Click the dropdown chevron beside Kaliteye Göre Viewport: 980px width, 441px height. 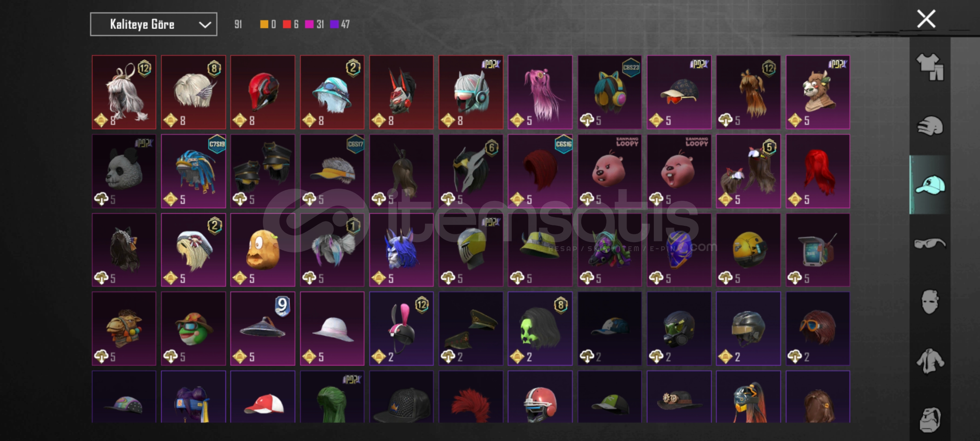click(204, 25)
